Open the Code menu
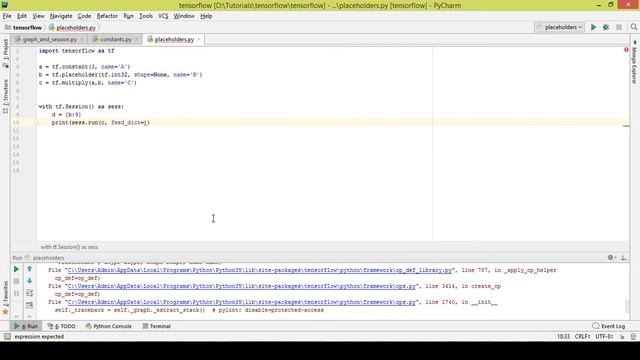Viewport: 640px width, 360px height. tap(84, 16)
